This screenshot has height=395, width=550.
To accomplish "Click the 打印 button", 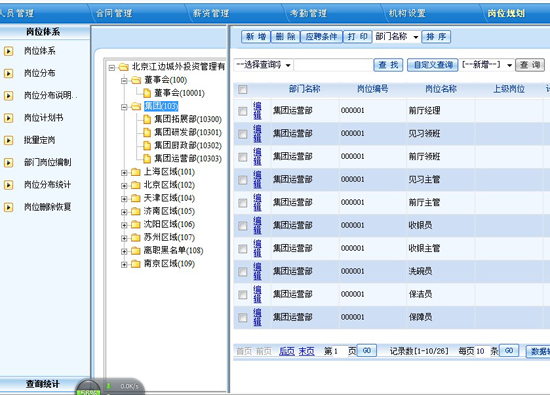I will 357,37.
